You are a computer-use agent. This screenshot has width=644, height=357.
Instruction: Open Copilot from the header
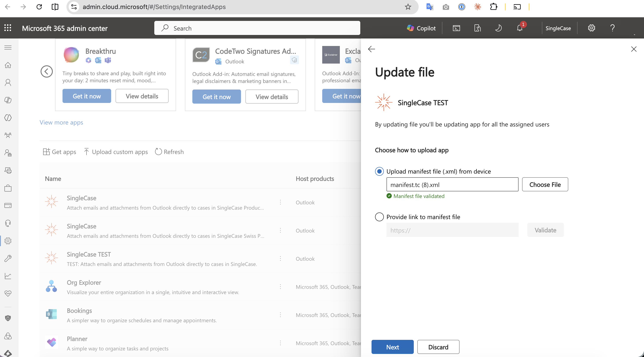pyautogui.click(x=421, y=28)
